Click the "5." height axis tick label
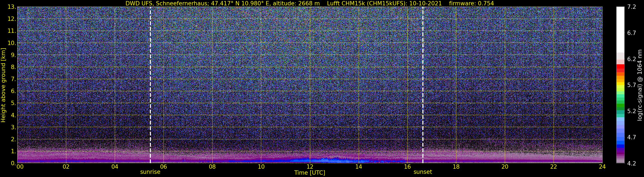 pos(13,103)
